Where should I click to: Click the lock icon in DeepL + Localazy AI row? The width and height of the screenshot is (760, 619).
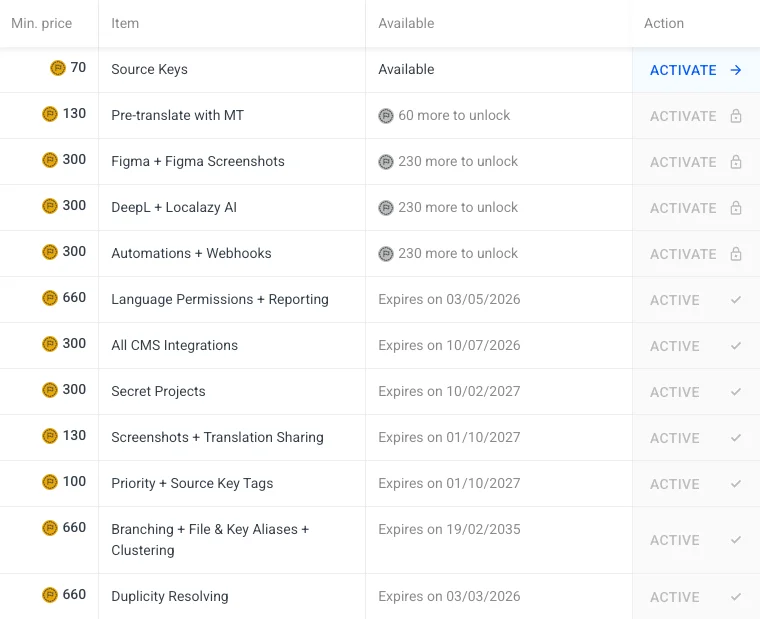(x=736, y=208)
